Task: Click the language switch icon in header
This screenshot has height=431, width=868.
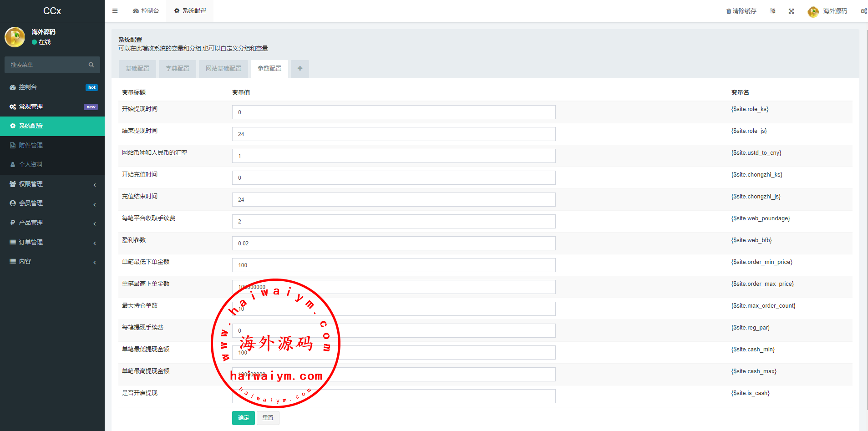Action: coord(772,11)
